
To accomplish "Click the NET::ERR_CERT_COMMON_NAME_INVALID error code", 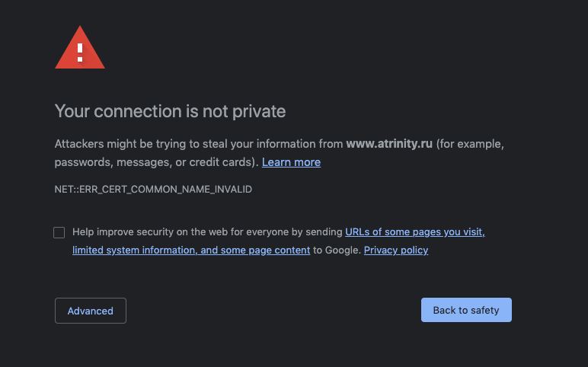I will click(x=153, y=190).
